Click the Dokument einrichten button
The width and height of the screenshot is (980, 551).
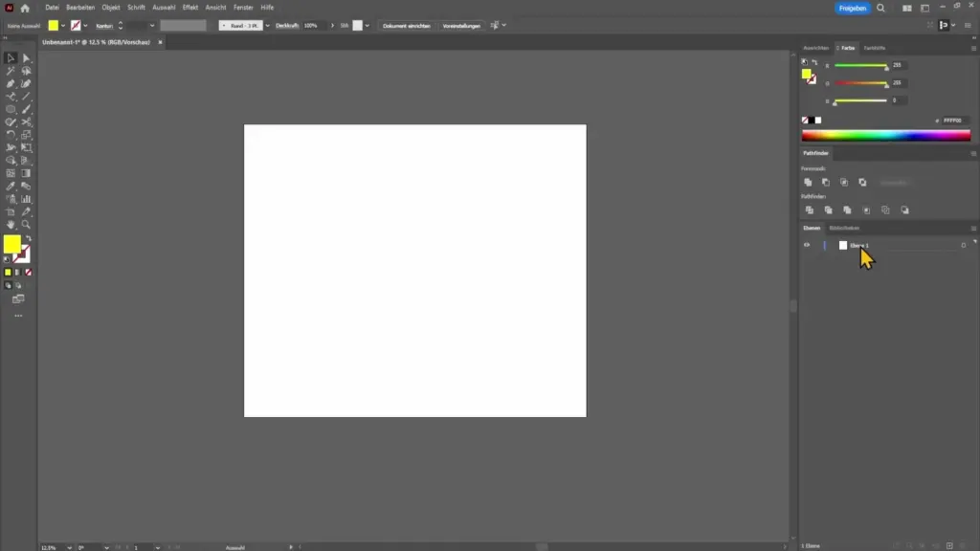pyautogui.click(x=407, y=25)
